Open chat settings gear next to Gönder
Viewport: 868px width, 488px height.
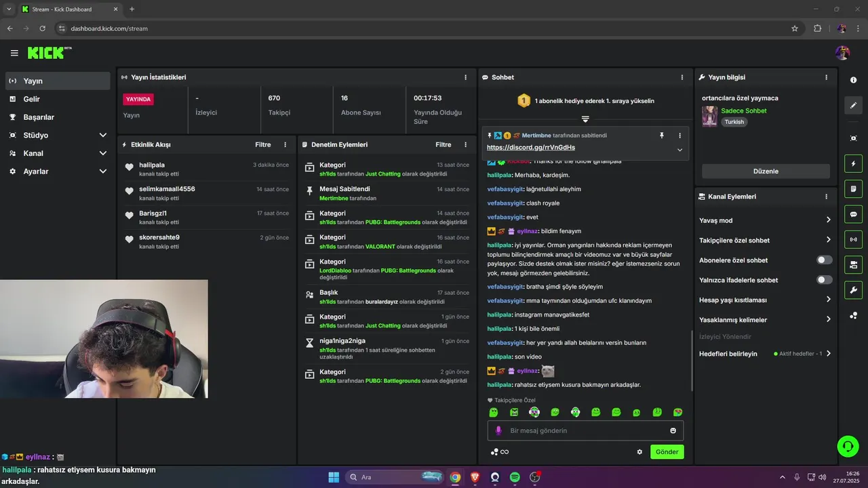coord(639,452)
